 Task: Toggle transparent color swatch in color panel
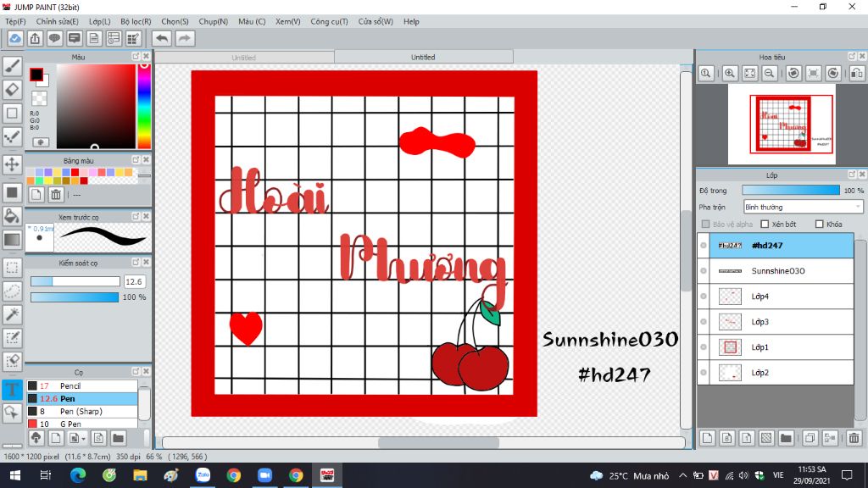click(39, 98)
